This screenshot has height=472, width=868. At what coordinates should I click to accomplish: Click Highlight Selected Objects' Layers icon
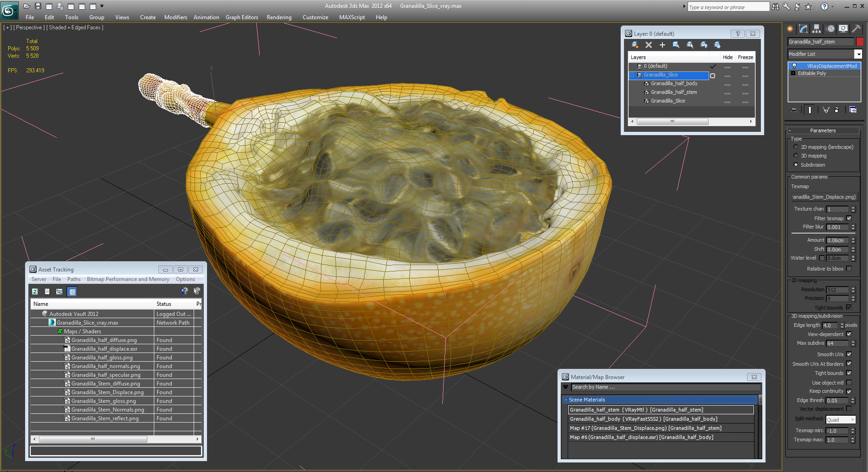click(x=690, y=45)
